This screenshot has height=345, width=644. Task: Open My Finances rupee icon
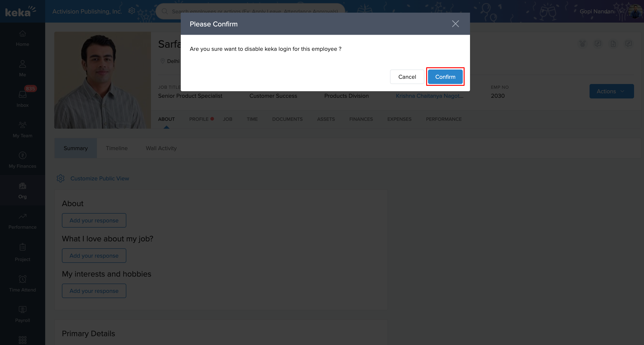pyautogui.click(x=23, y=155)
